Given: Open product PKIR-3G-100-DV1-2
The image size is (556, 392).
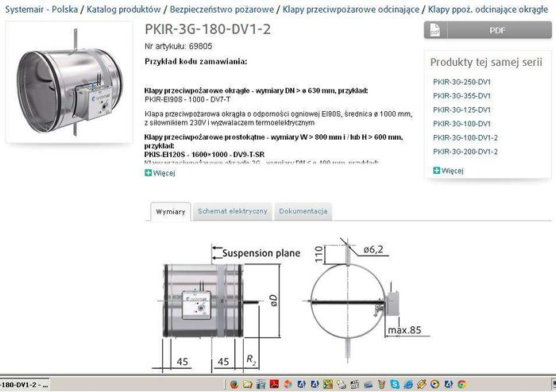Looking at the screenshot, I should 465,138.
